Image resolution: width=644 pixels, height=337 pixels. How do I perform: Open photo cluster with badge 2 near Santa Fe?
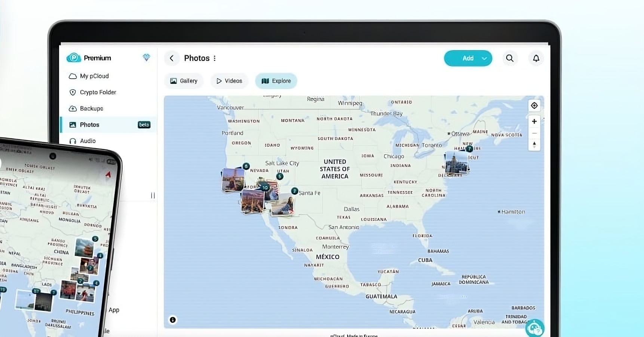[x=283, y=204]
